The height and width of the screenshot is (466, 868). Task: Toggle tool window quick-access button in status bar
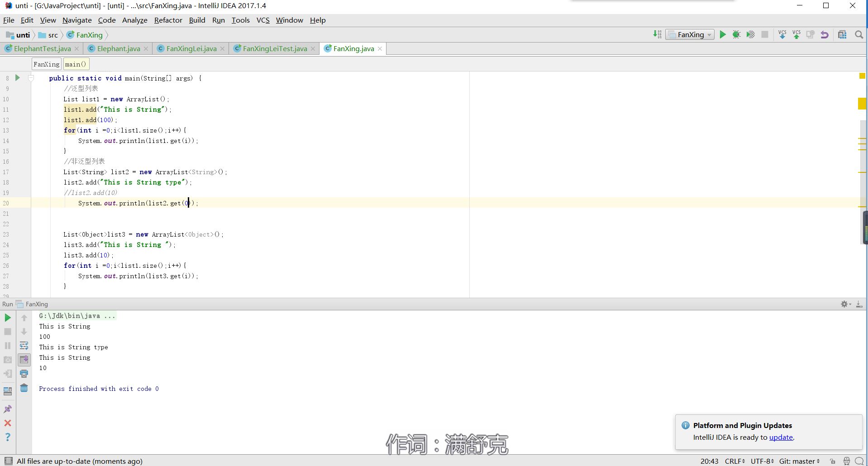tap(8, 461)
